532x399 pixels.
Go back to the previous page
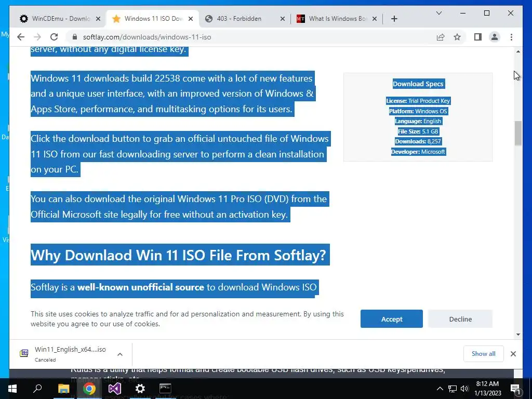(21, 37)
